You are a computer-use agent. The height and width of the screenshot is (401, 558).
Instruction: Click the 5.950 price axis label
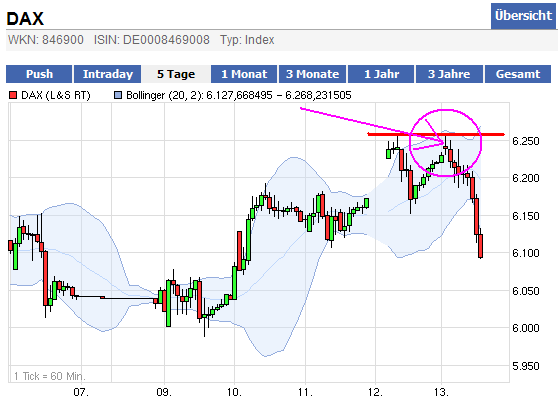tap(526, 366)
